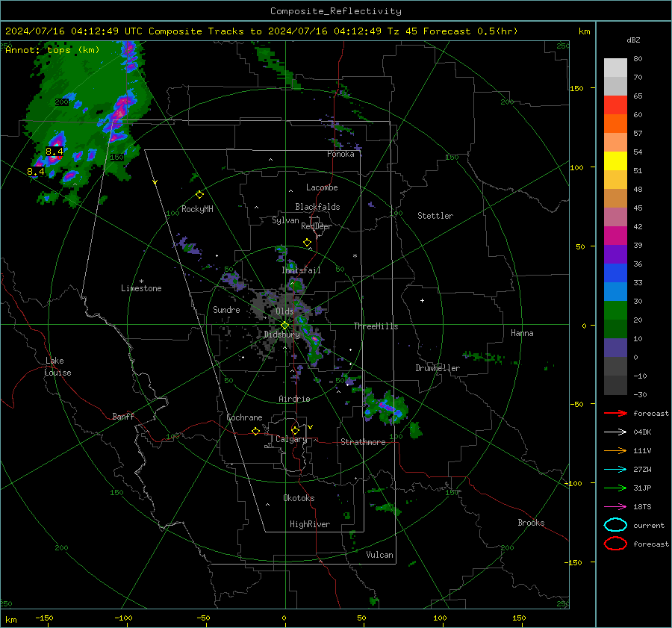Pick the light blue swatch beside 30

[615, 292]
